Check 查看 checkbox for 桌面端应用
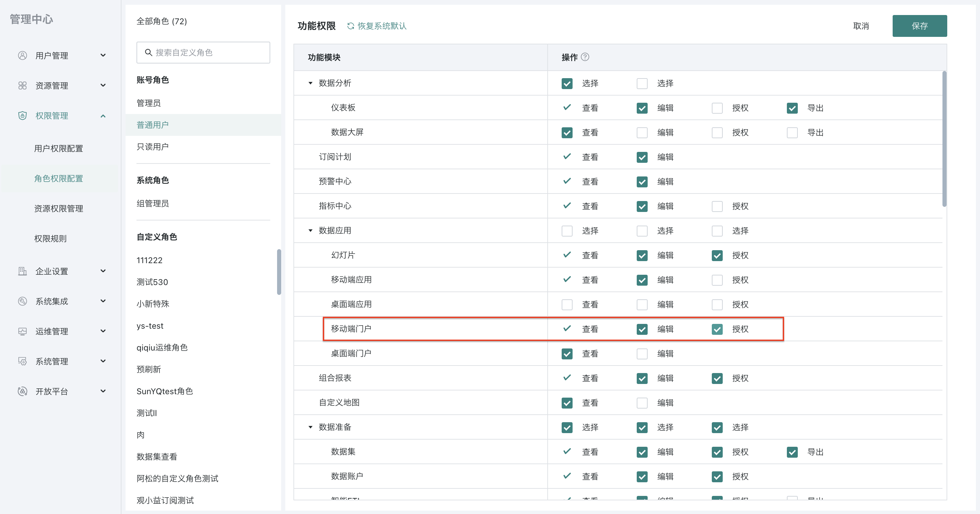 [567, 305]
